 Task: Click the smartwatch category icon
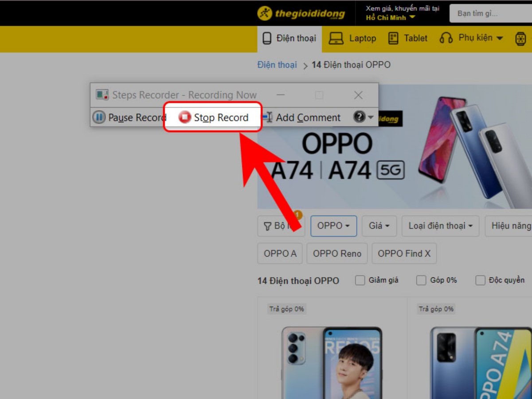pyautogui.click(x=520, y=39)
